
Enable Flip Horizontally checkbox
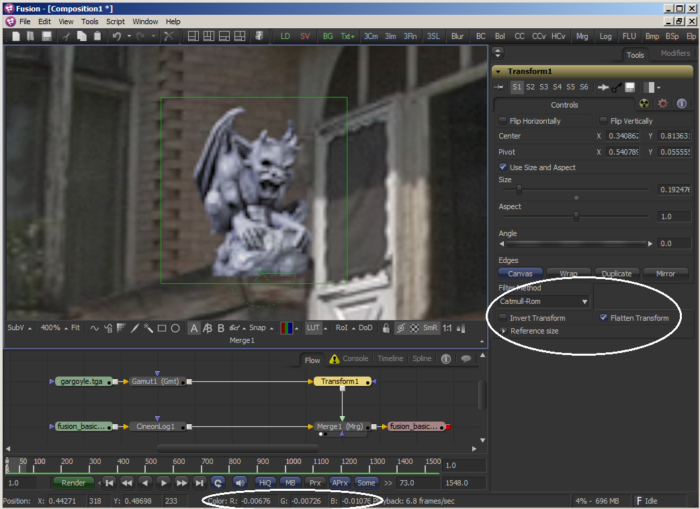click(503, 121)
